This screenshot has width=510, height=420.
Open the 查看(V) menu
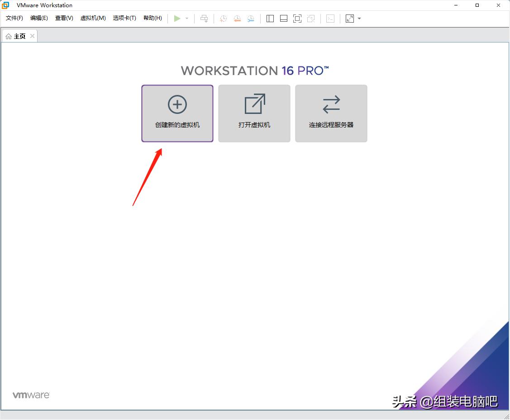(64, 18)
